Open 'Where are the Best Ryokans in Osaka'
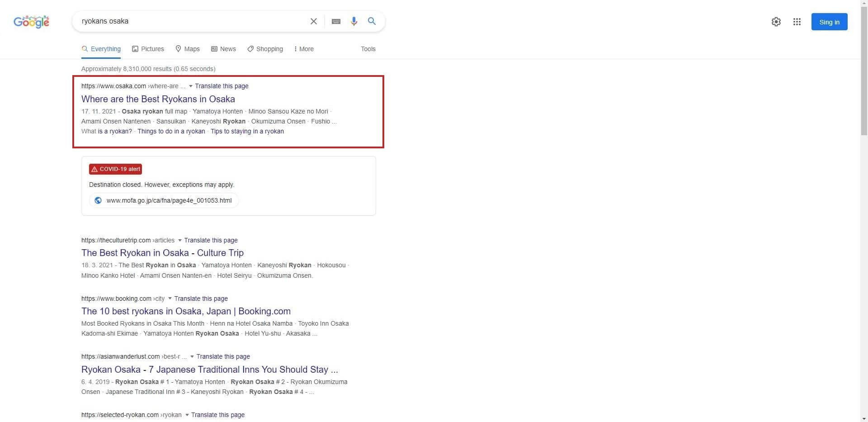This screenshot has width=868, height=422. pyautogui.click(x=158, y=99)
